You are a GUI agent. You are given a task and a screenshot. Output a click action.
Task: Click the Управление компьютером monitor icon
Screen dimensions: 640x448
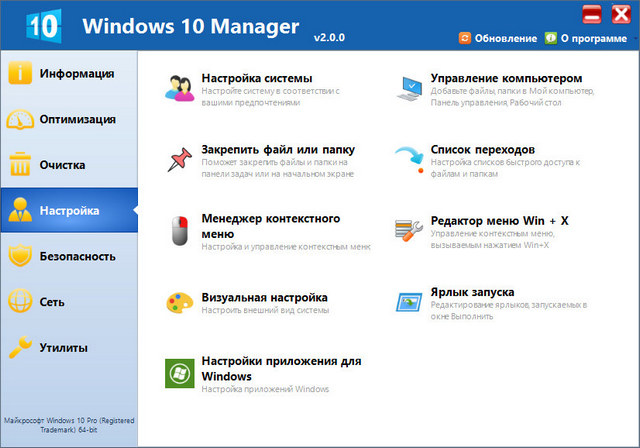pyautogui.click(x=409, y=89)
